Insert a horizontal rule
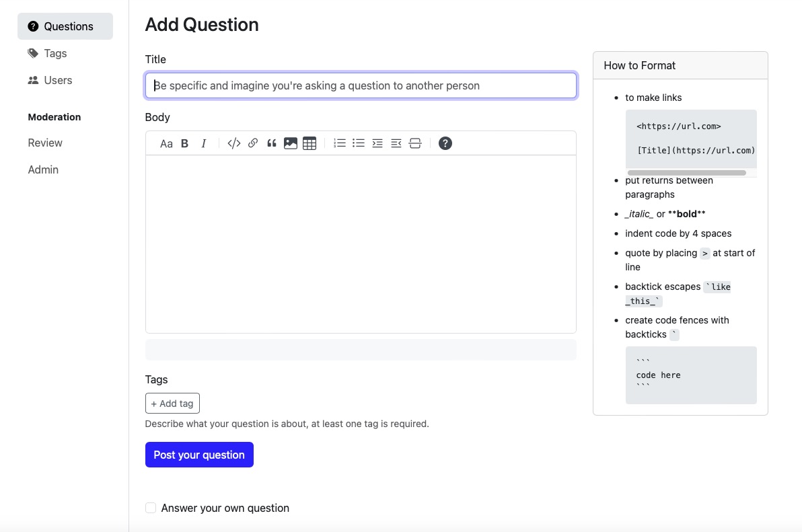The image size is (802, 532). [415, 143]
